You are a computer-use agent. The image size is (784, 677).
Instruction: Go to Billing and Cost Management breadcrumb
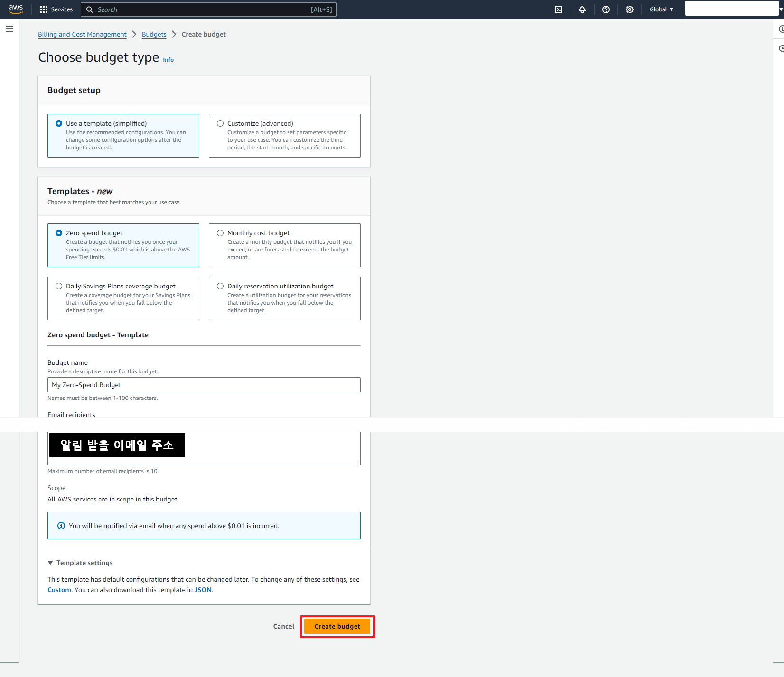click(82, 34)
